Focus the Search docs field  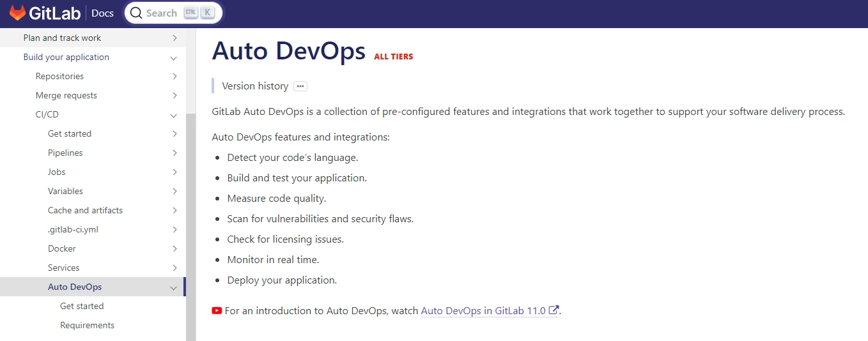[173, 13]
